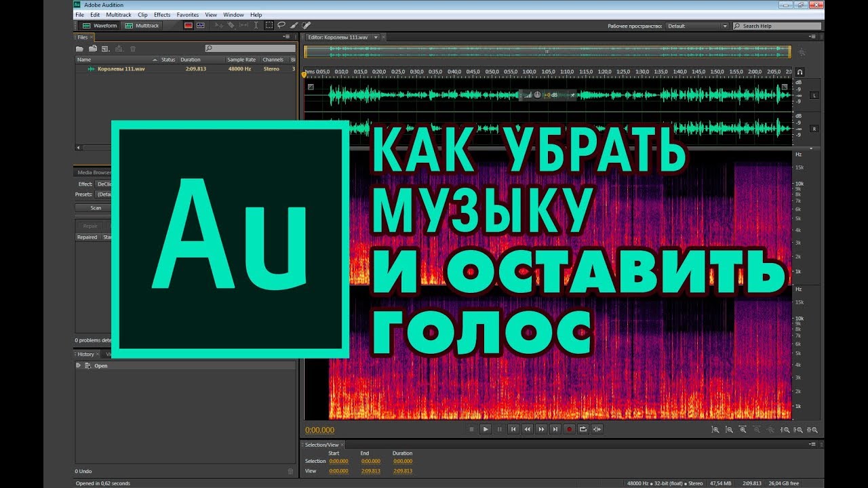Close the Files panel tab
The width and height of the screenshot is (868, 488).
(x=92, y=37)
